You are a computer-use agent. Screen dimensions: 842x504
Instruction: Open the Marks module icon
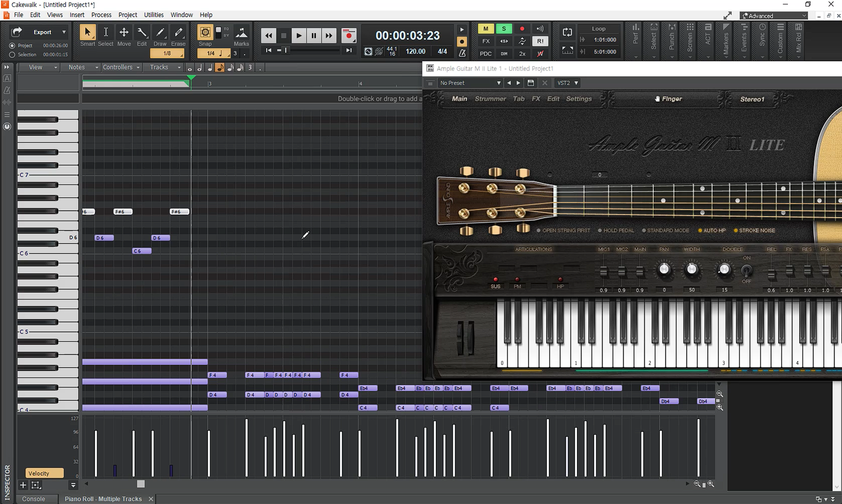241,33
